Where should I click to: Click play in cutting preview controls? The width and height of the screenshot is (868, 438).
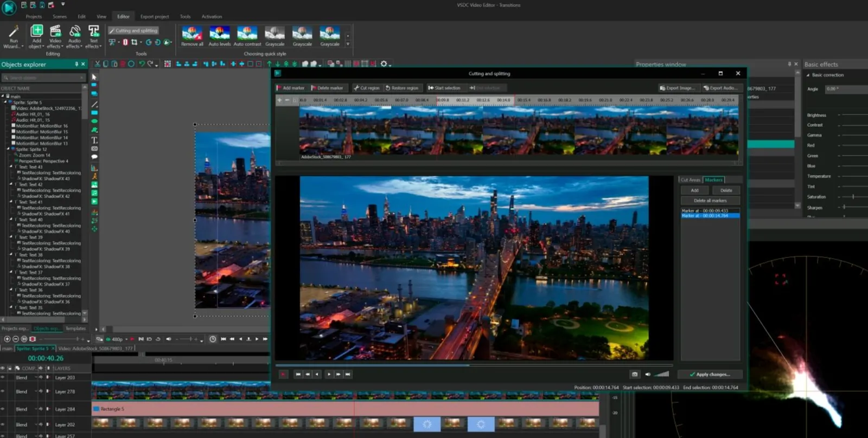329,374
